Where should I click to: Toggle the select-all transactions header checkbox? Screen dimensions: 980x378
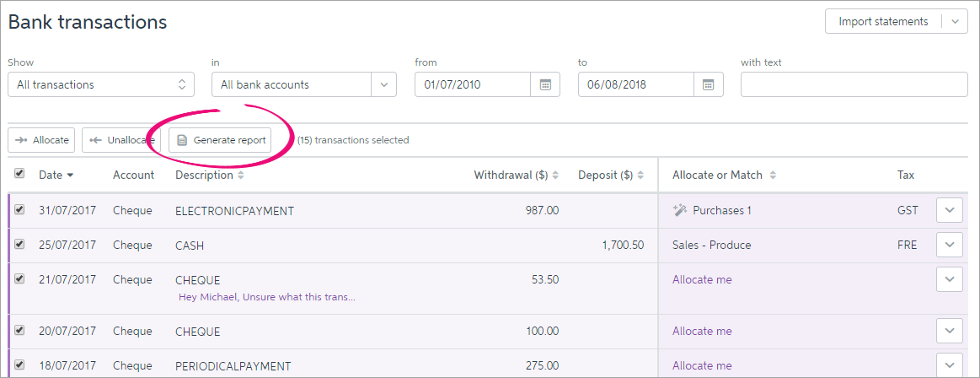click(x=19, y=174)
